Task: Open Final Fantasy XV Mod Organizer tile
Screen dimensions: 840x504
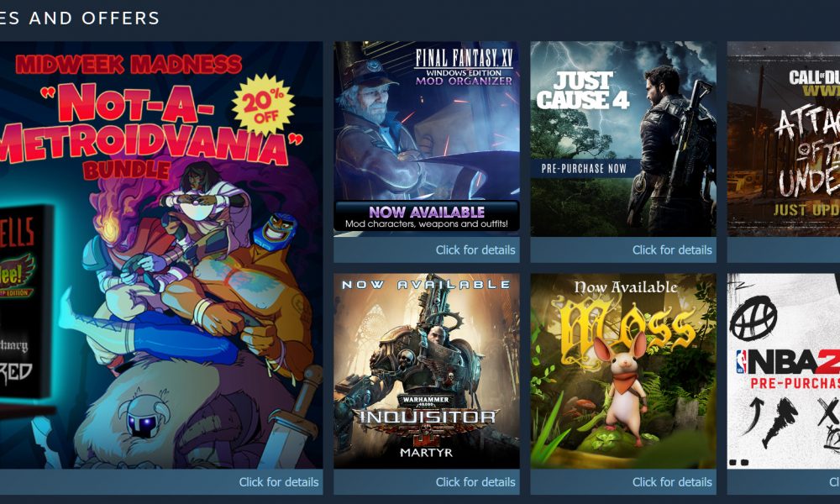Action: pyautogui.click(x=427, y=139)
